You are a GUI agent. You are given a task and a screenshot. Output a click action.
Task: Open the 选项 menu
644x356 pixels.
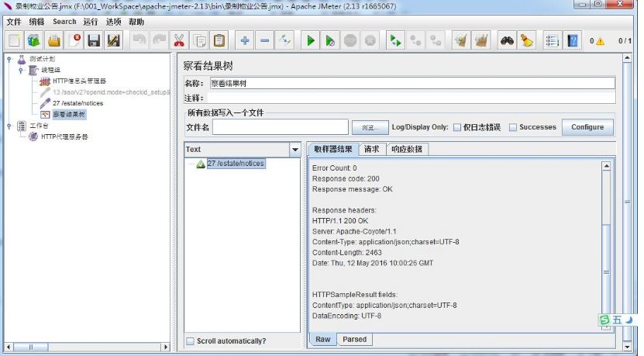point(113,22)
